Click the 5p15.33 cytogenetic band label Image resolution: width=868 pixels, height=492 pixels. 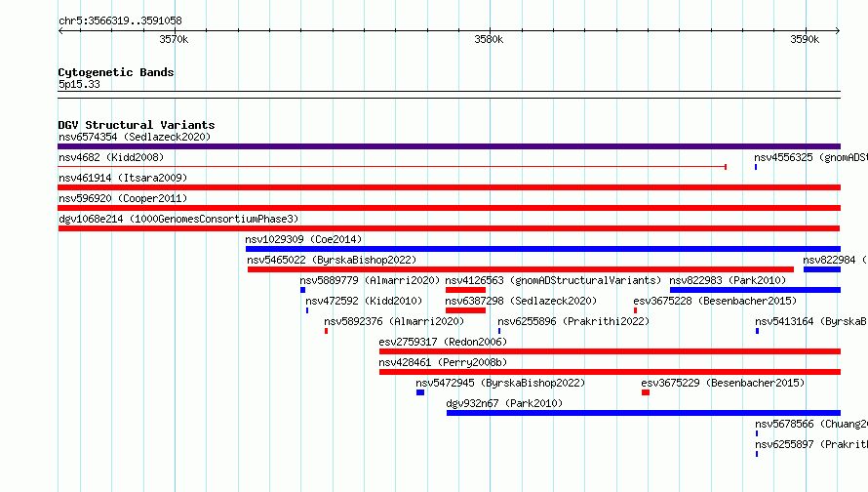coord(79,84)
